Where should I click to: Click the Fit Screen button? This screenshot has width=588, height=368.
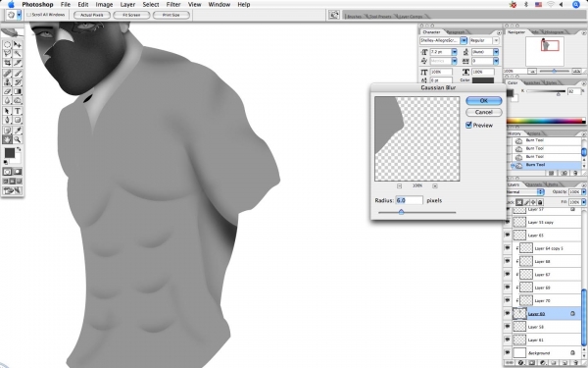tap(131, 15)
